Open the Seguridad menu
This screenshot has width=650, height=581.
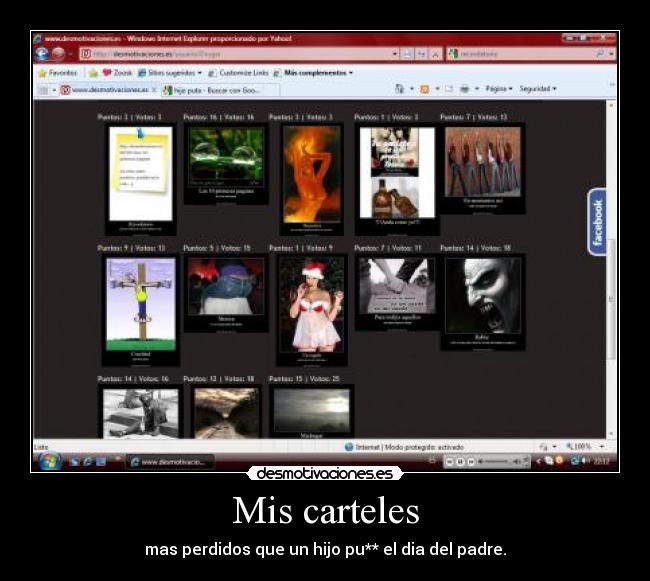[x=538, y=89]
